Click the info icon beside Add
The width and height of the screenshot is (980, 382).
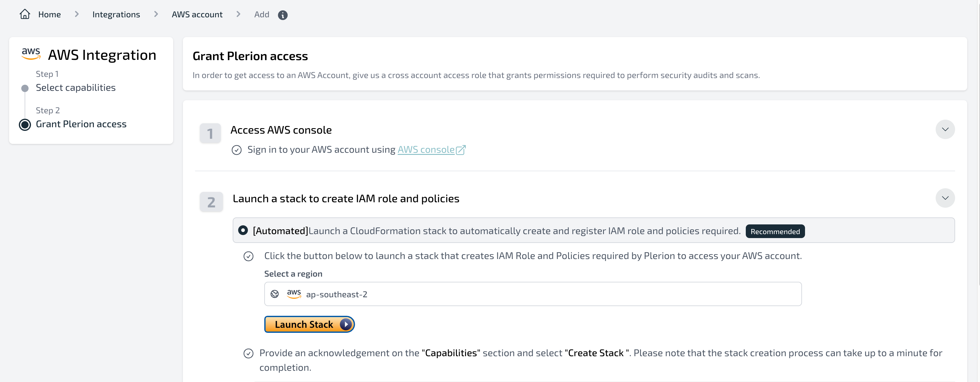pos(283,15)
